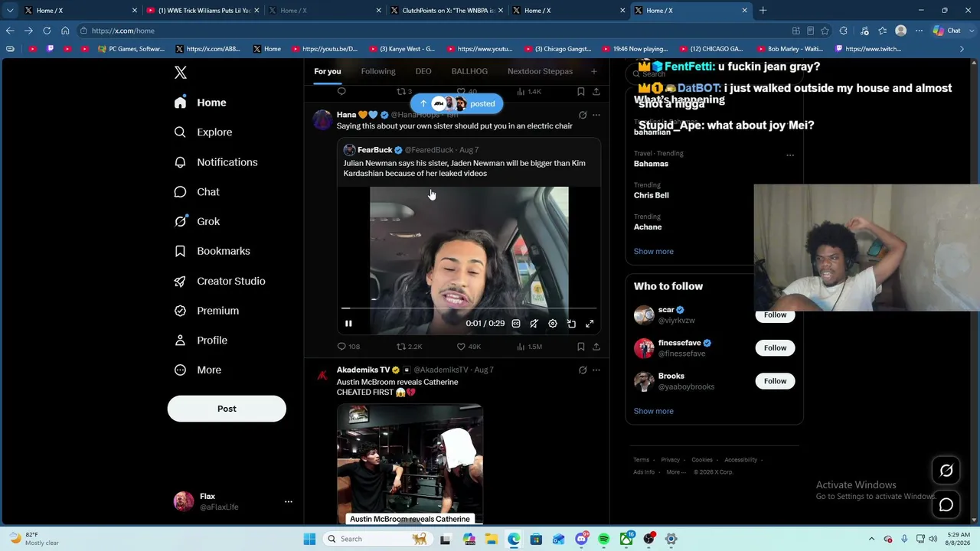
Task: Switch to ClutchPoints on X browser tab
Action: (x=446, y=11)
